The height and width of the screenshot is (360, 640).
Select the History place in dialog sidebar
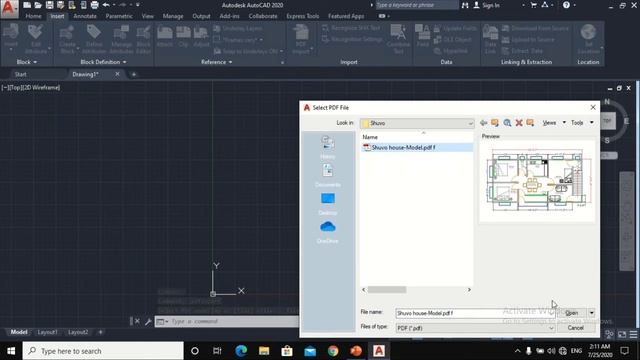point(328,147)
